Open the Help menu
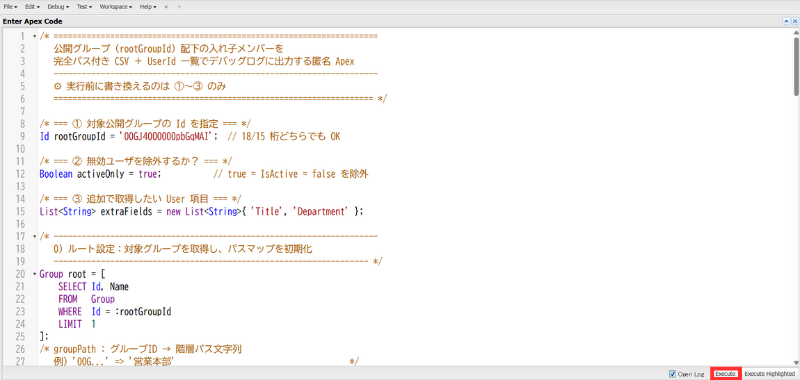800x380 pixels. pos(148,7)
